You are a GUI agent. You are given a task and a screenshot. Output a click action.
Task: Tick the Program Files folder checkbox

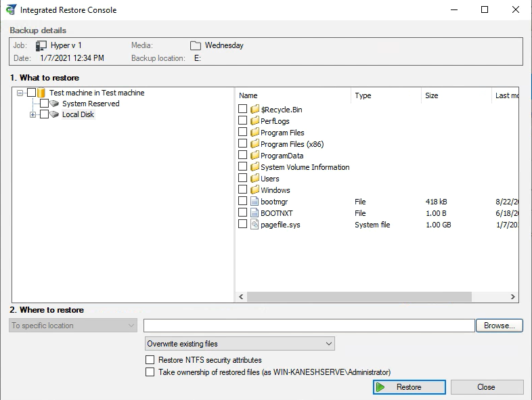coord(243,133)
